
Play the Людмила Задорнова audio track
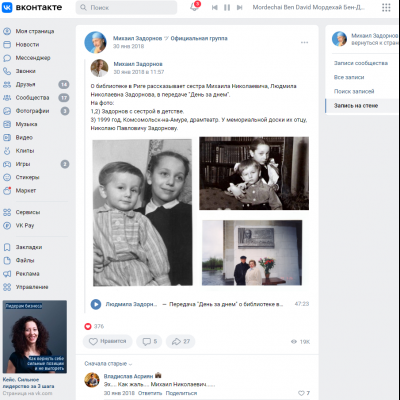(x=96, y=304)
